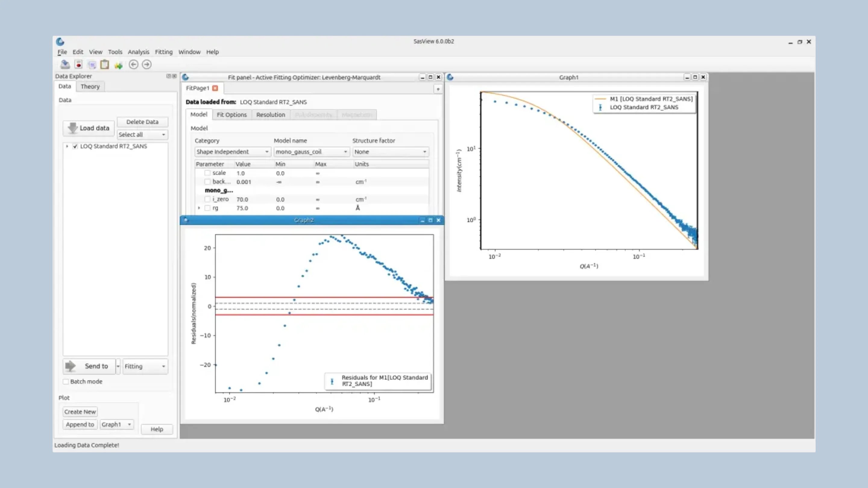Add a new fit page with plus button

pos(438,89)
